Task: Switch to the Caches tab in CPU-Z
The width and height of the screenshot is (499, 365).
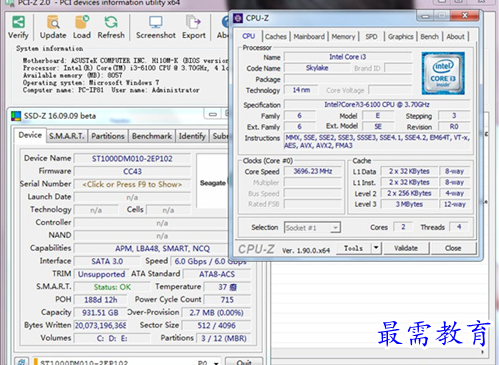Action: pos(276,37)
